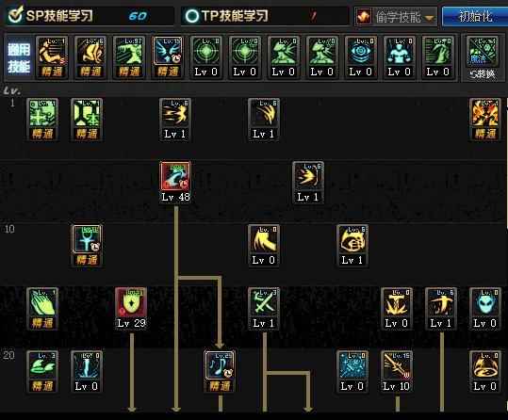Screen dimensions: 508x420
Task: Click the Lv 29 yellow shield skill icon
Action: [131, 302]
